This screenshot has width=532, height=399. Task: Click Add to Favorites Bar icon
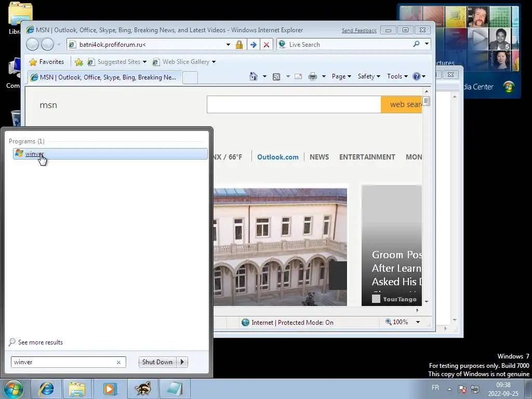tap(79, 62)
